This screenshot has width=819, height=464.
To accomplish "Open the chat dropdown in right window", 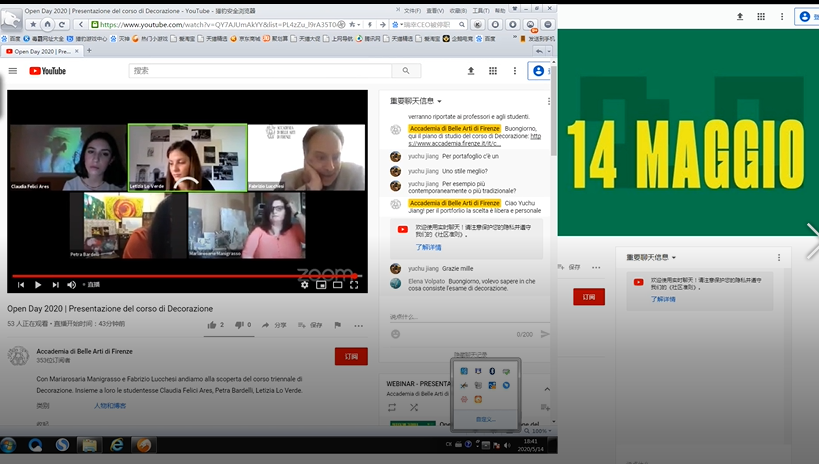I will [651, 257].
